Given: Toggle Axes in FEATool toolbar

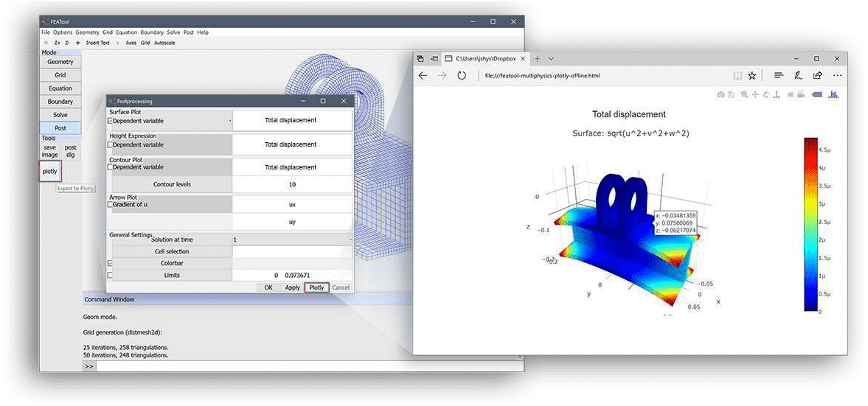Looking at the screenshot, I should (131, 43).
